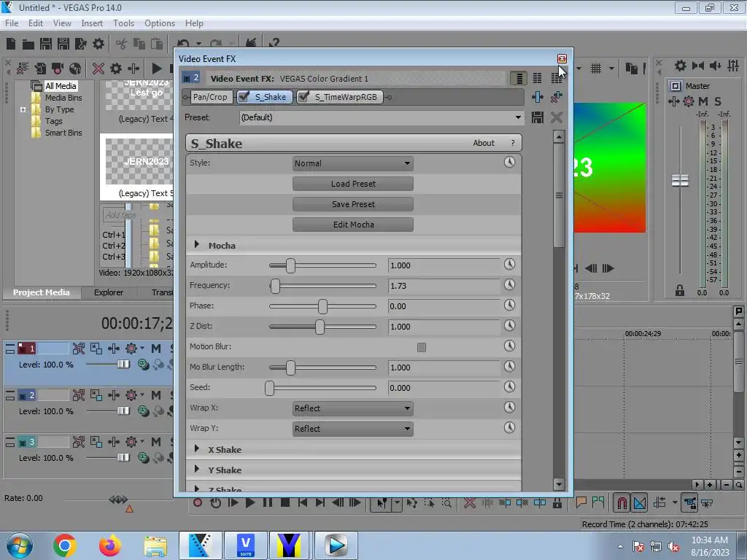
Task: Open the Windows Start menu
Action: [x=20, y=545]
